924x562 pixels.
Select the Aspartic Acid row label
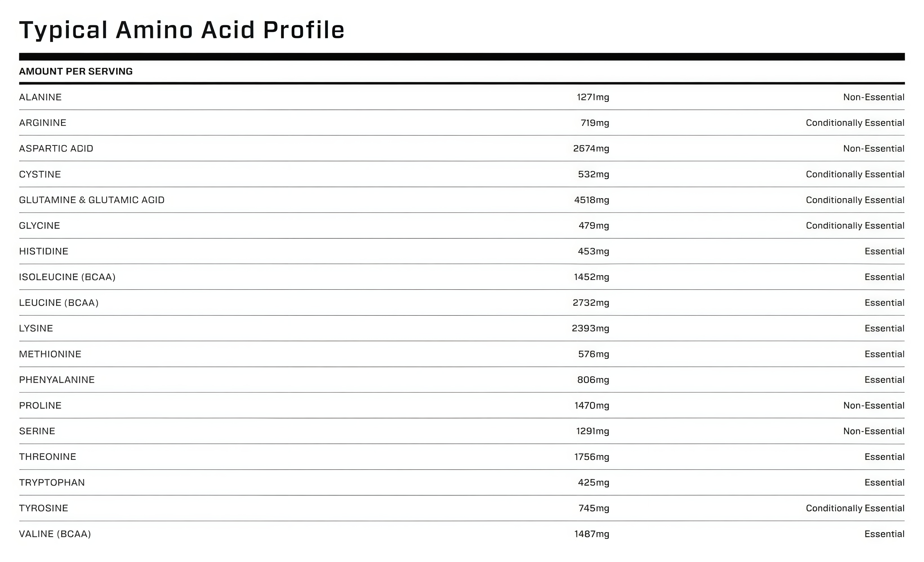pyautogui.click(x=56, y=148)
